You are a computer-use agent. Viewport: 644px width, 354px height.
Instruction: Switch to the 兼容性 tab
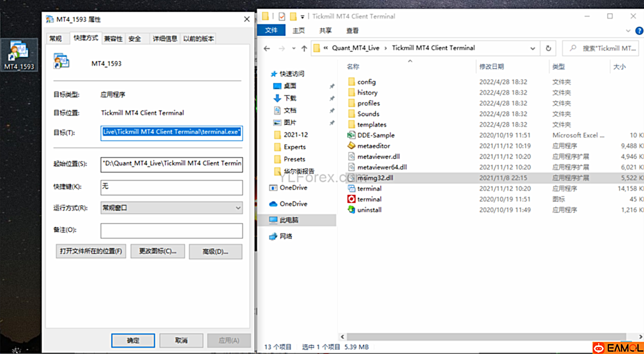113,39
